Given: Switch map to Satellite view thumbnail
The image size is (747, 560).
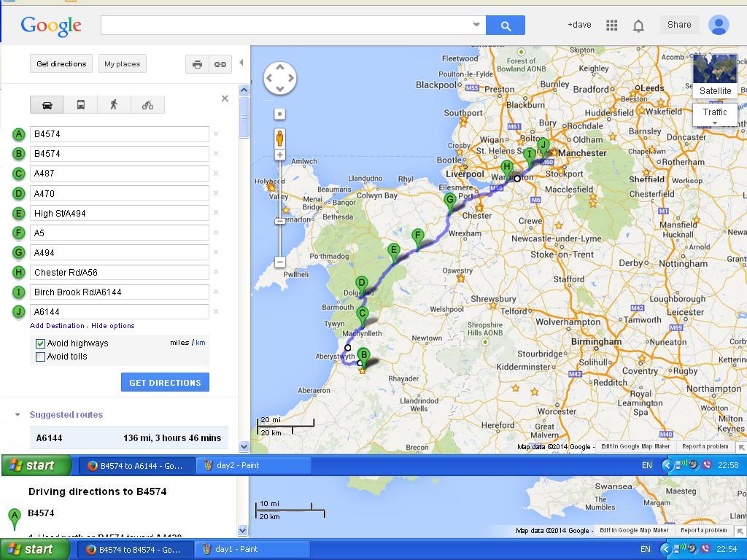Looking at the screenshot, I should coord(715,76).
